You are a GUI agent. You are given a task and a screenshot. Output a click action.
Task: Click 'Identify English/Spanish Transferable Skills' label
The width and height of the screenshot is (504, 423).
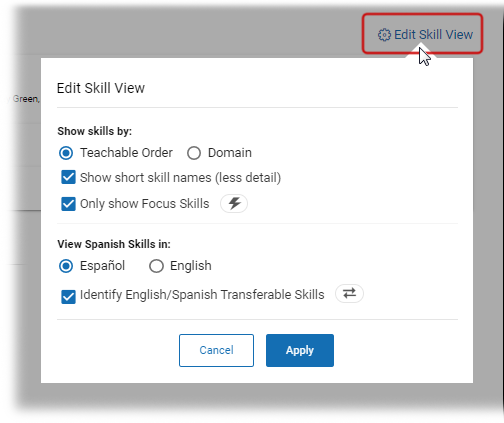pyautogui.click(x=202, y=295)
